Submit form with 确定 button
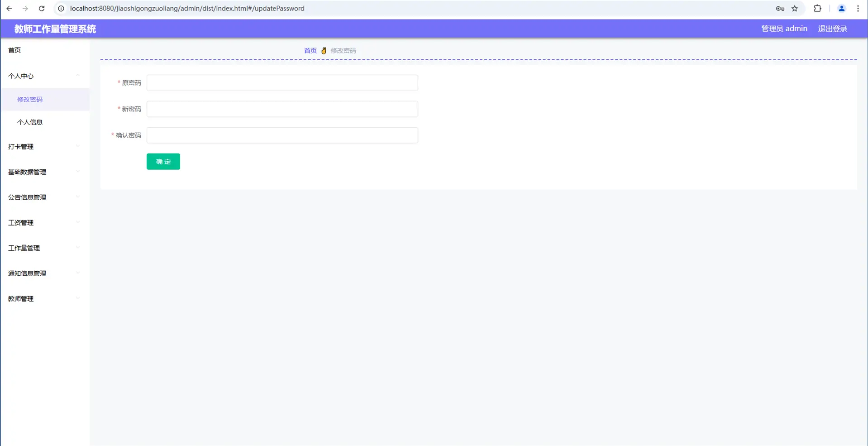Viewport: 868px width, 446px height. tap(163, 162)
